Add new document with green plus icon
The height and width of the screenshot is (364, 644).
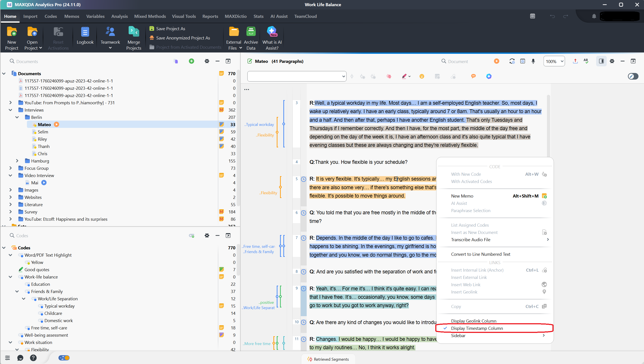click(x=191, y=61)
